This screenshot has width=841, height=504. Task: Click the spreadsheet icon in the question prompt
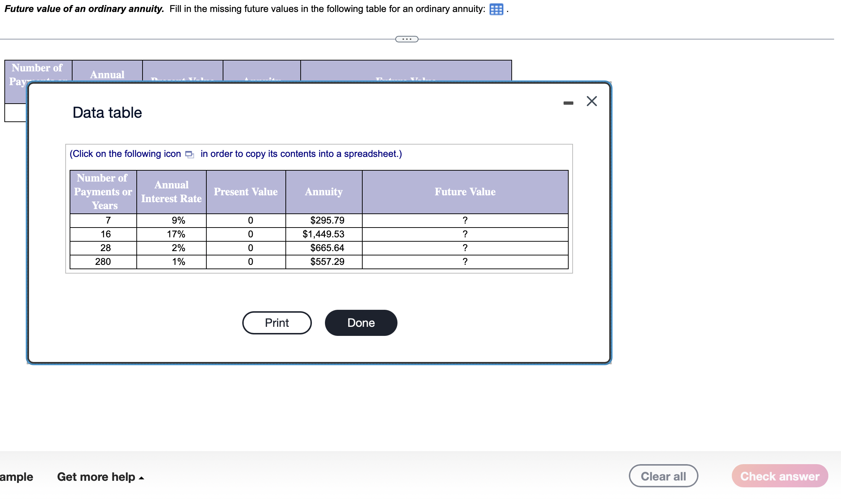click(x=497, y=9)
